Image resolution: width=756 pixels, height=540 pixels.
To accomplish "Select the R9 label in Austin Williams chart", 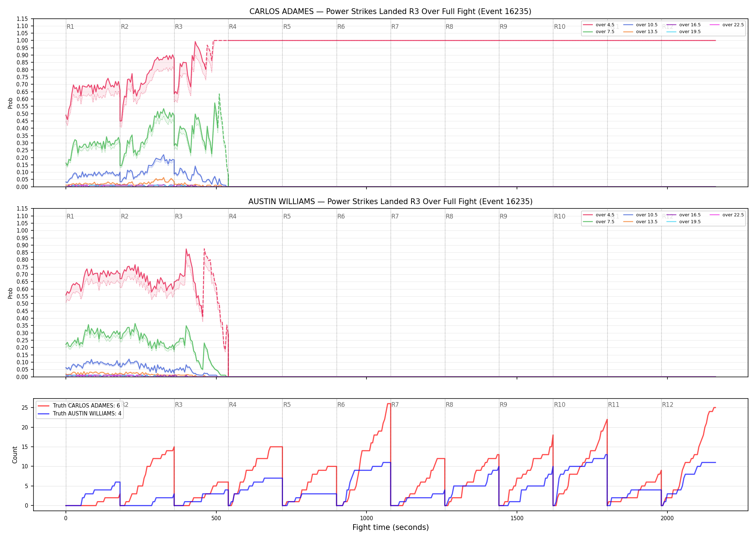I will click(503, 216).
